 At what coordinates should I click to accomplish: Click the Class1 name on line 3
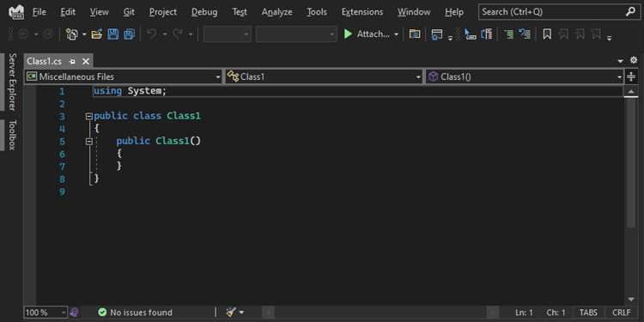click(x=184, y=116)
